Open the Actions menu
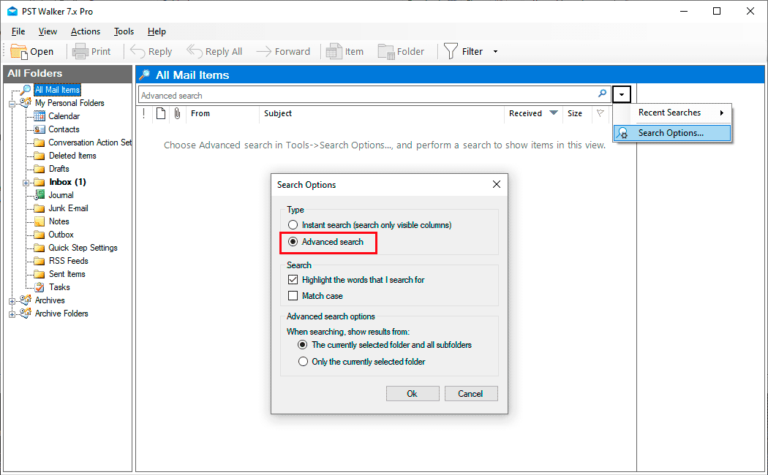768x475 pixels. (85, 31)
